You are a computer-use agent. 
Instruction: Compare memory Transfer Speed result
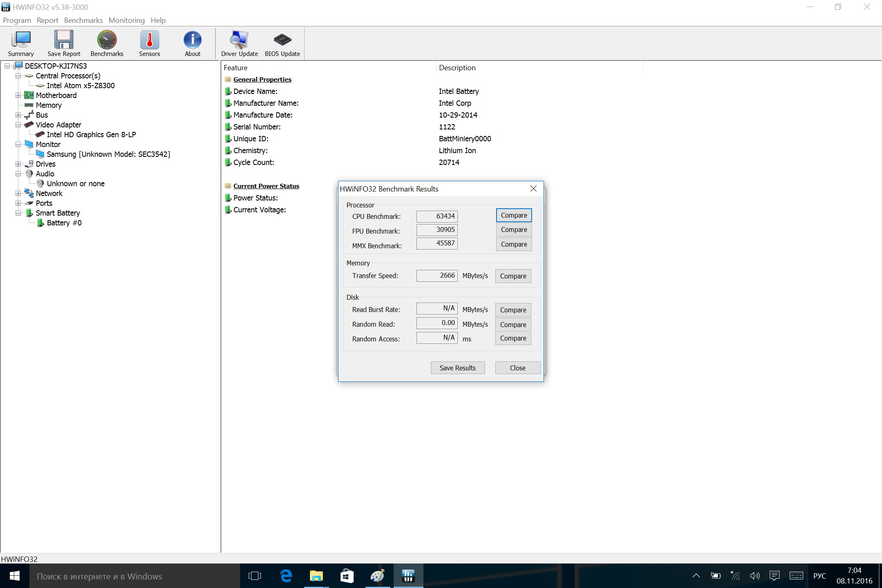click(x=513, y=276)
